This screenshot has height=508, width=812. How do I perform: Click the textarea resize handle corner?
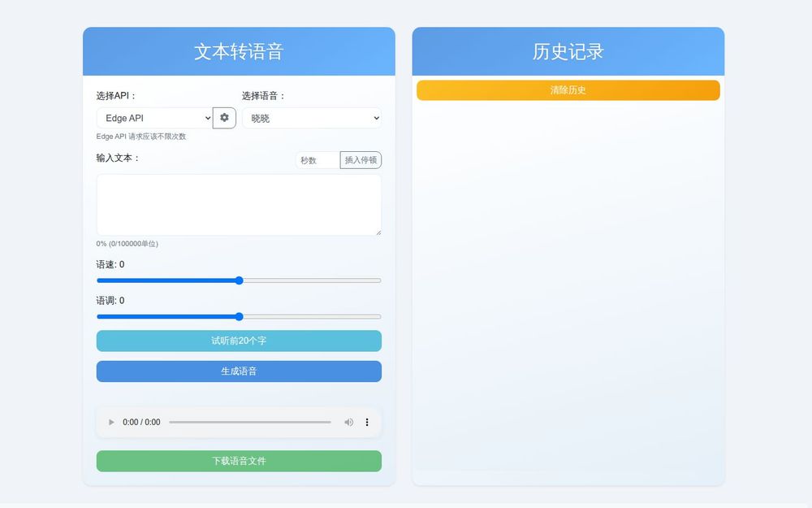[x=378, y=232]
